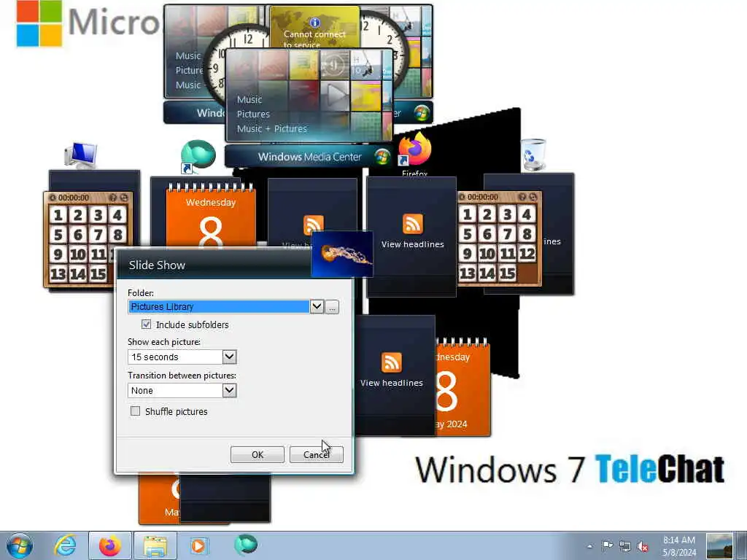Click the info icon on the weather gadget
Screen dimensions: 747x560
pos(314,23)
